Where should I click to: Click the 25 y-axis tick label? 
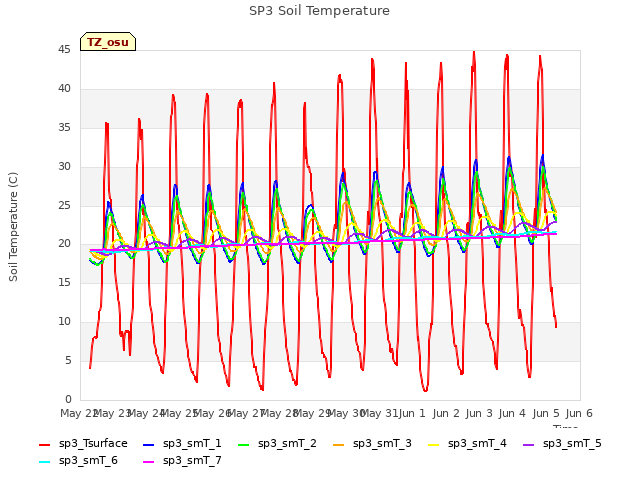tap(64, 205)
